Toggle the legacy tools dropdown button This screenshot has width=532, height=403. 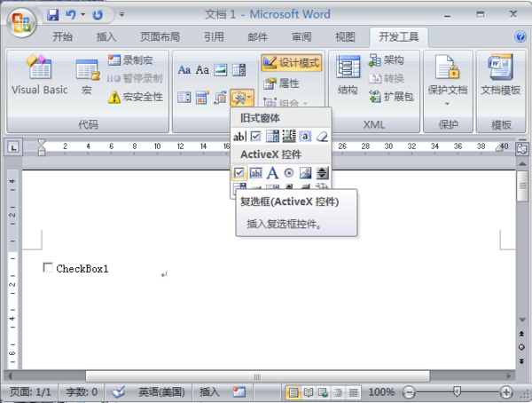click(x=241, y=98)
